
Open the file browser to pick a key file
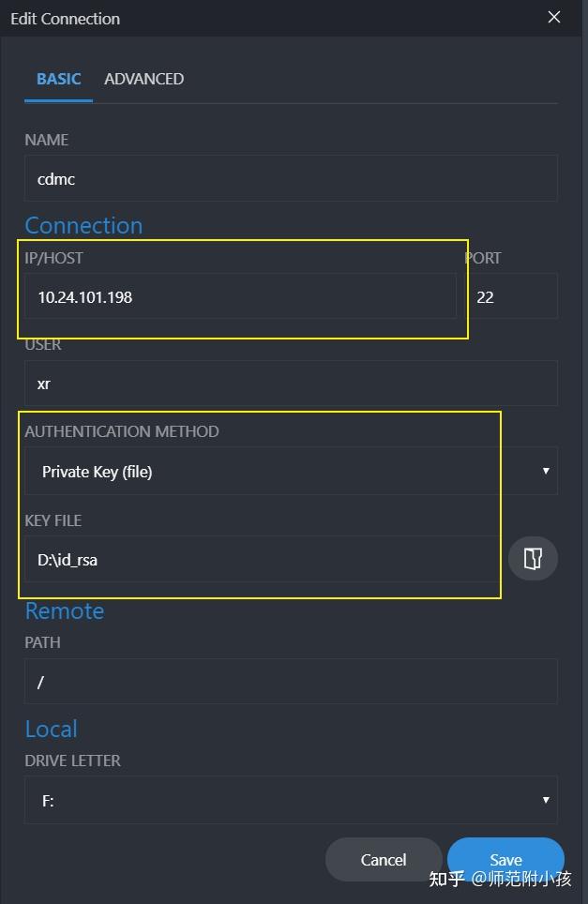click(533, 558)
